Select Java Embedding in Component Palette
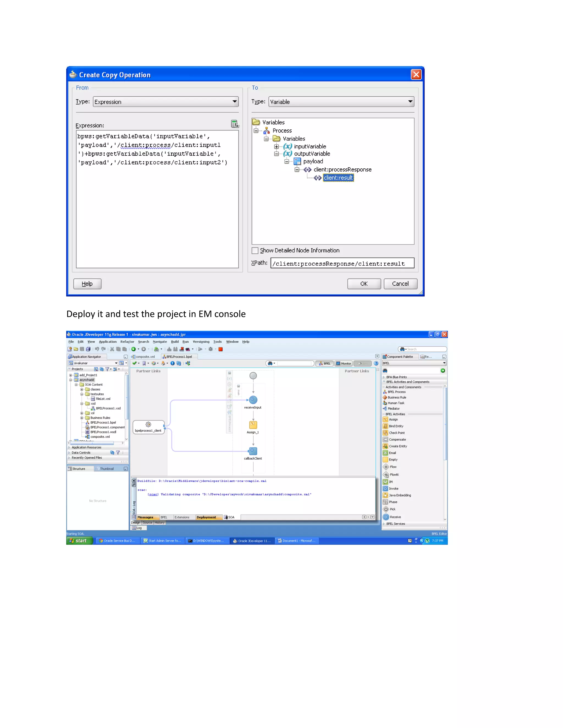The image size is (563, 728). tap(397, 495)
